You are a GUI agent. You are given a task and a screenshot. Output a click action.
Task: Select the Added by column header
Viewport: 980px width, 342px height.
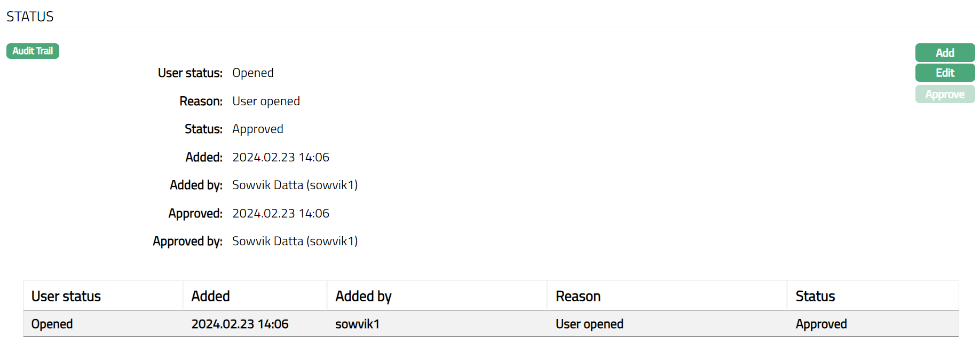pyautogui.click(x=363, y=296)
